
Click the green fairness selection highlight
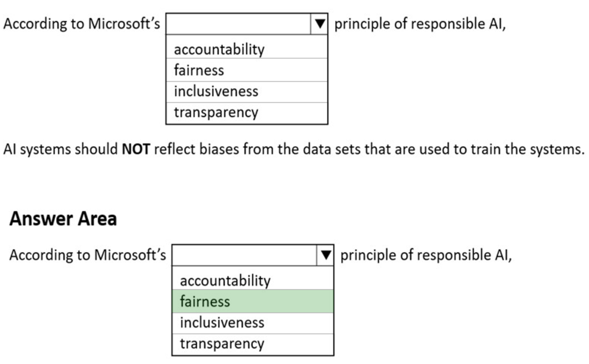click(251, 301)
